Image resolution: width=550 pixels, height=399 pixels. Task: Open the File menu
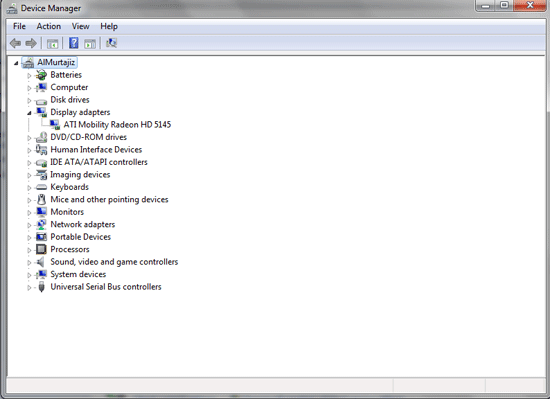pyautogui.click(x=19, y=26)
